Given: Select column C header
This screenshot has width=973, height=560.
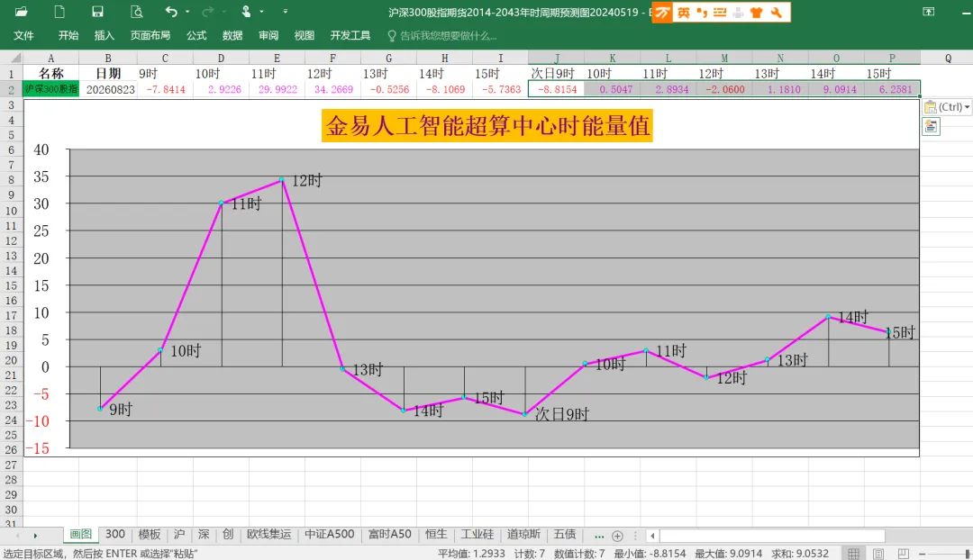Looking at the screenshot, I should point(165,58).
